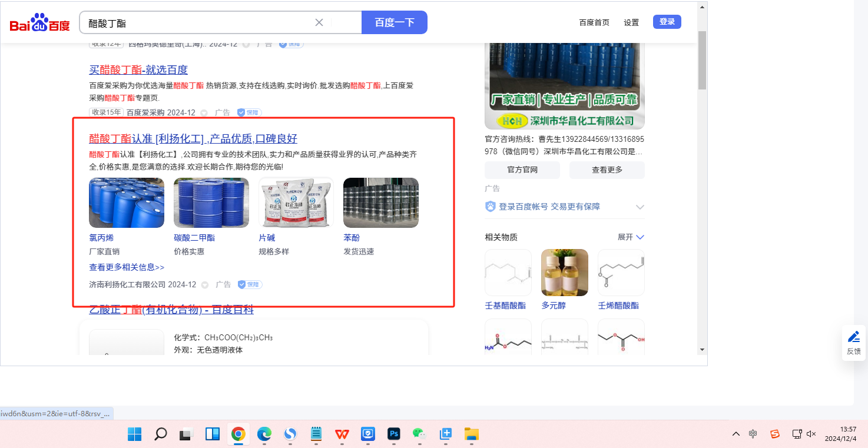Click the 保障 badge on 济南利扬化工 ad
Screen dimensions: 868x448
click(250, 284)
